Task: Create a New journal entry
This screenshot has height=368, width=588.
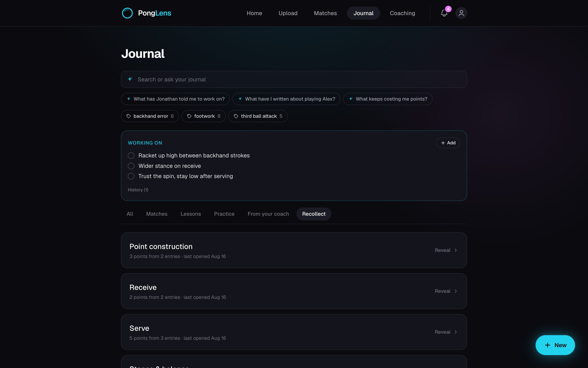Action: point(555,345)
